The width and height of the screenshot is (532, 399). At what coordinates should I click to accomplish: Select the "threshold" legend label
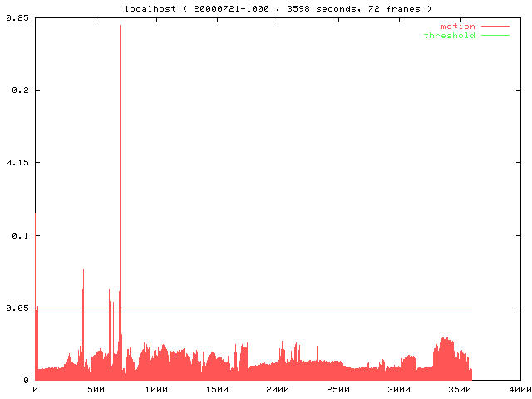(x=449, y=36)
